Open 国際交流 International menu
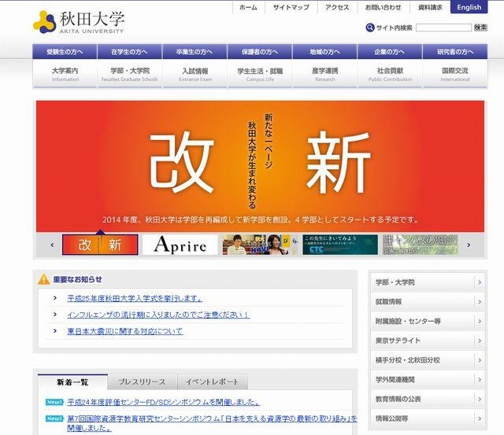 (455, 74)
